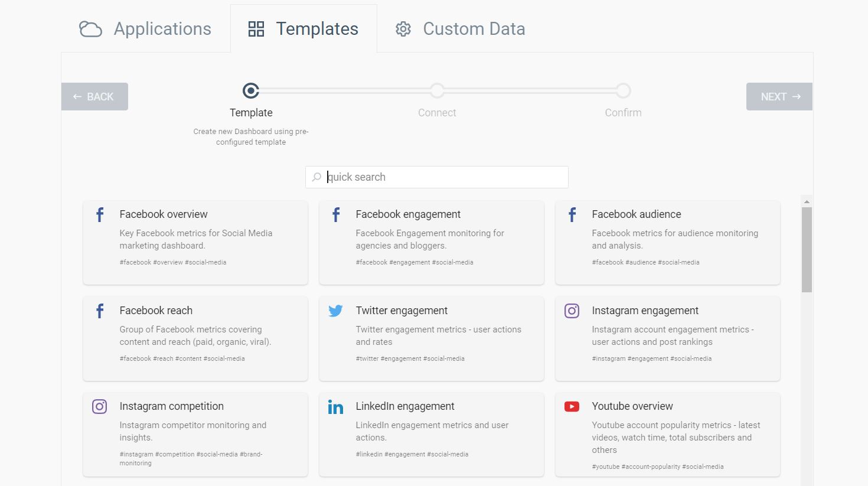Viewport: 868px width, 486px height.
Task: Open the Applications tab
Action: point(145,28)
